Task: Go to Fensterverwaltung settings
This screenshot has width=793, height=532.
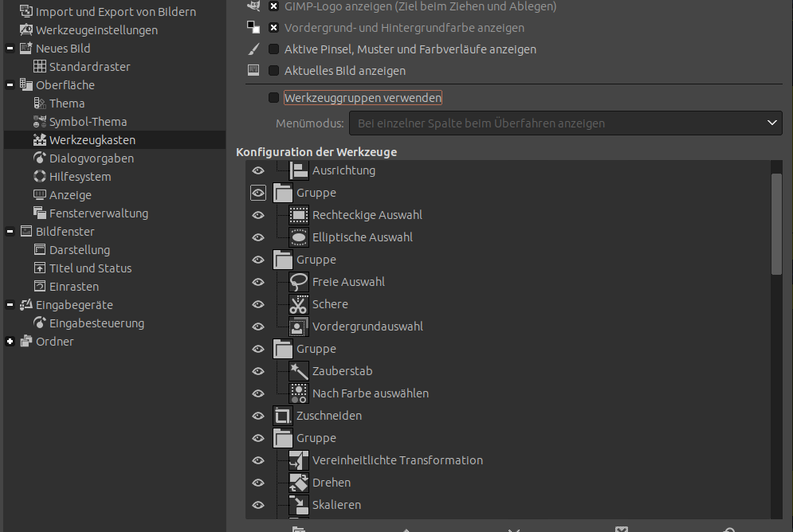Action: click(x=98, y=213)
